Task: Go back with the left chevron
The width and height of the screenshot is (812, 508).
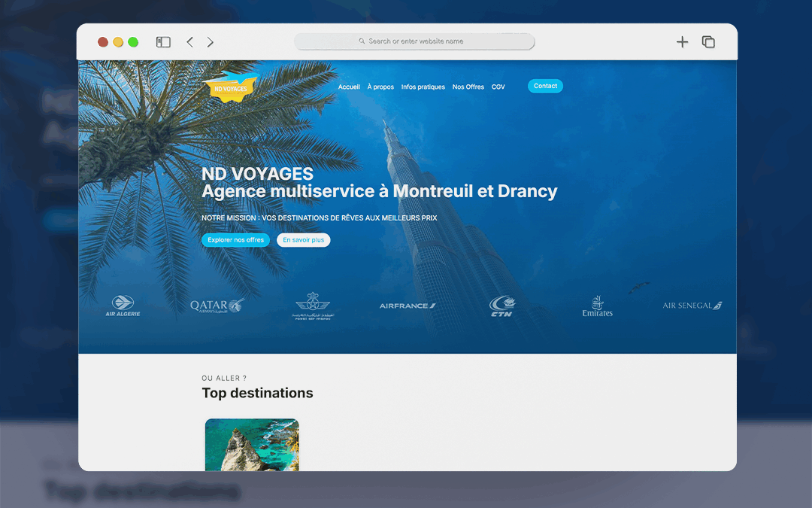Action: pos(190,42)
